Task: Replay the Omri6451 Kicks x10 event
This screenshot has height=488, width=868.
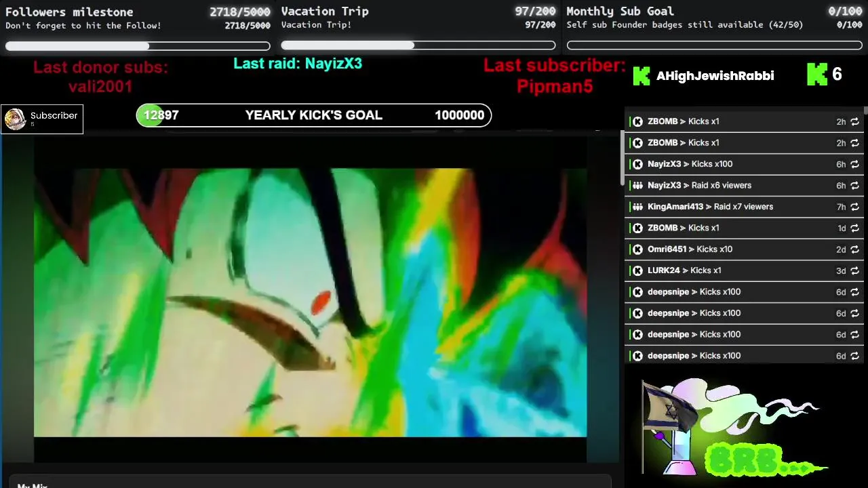Action: pyautogui.click(x=854, y=249)
